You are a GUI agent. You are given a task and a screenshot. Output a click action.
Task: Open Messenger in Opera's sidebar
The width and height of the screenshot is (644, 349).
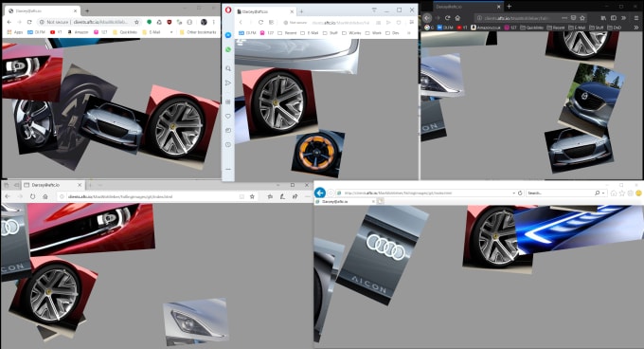coord(228,35)
